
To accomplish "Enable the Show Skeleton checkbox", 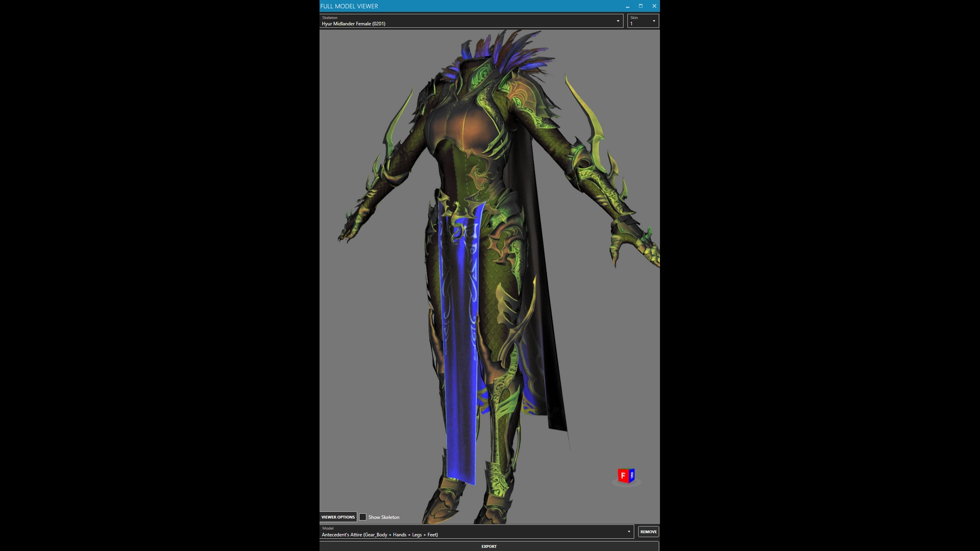I will click(x=363, y=517).
